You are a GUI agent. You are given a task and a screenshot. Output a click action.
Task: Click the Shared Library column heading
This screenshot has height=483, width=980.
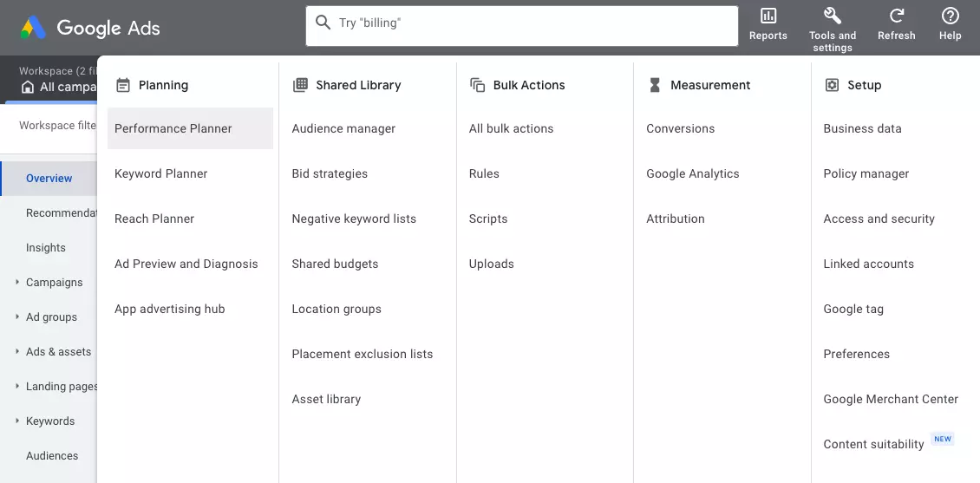coord(358,85)
